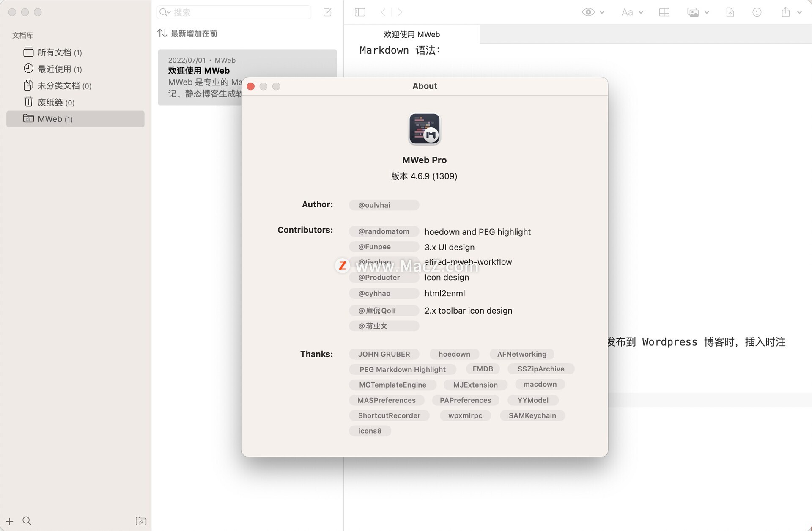Add new item with plus icon

(x=10, y=521)
